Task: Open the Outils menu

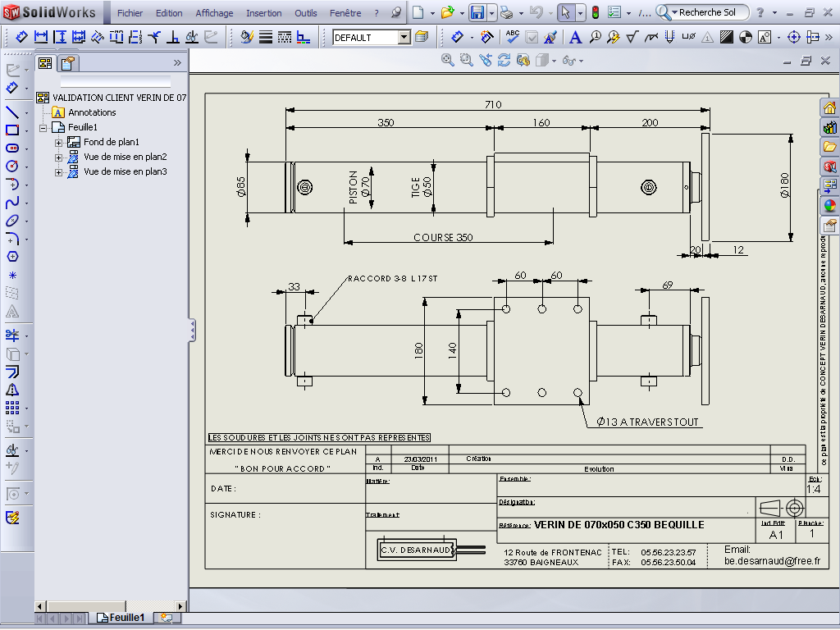Action: [306, 13]
